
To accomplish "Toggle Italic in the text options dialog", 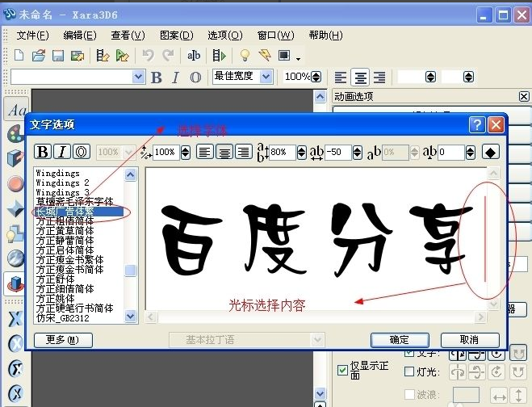I will coord(61,152).
